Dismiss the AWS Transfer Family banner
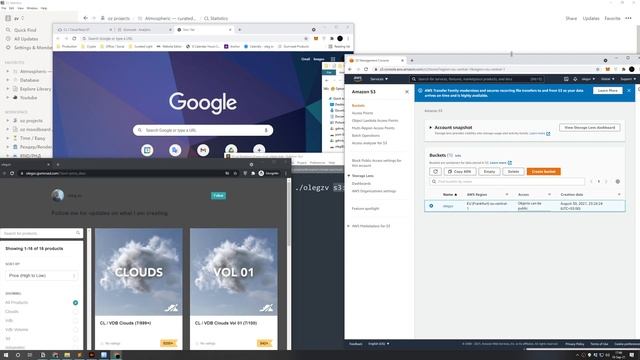640x360 pixels. (x=629, y=91)
